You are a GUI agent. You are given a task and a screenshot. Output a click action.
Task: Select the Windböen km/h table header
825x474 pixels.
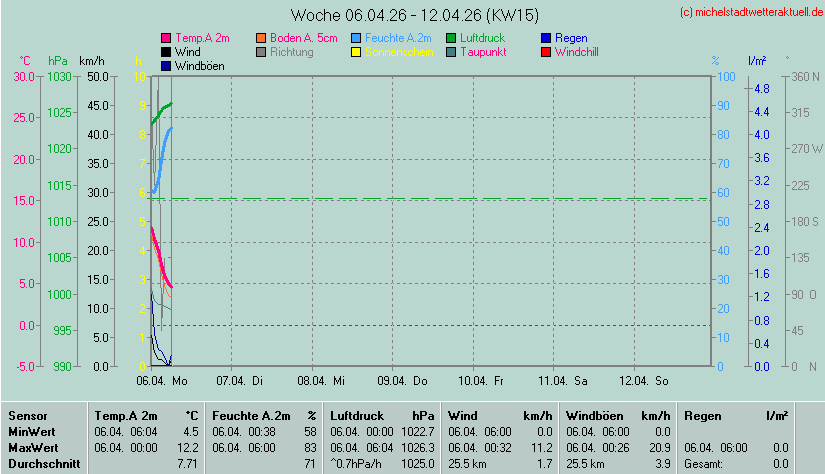[617, 415]
